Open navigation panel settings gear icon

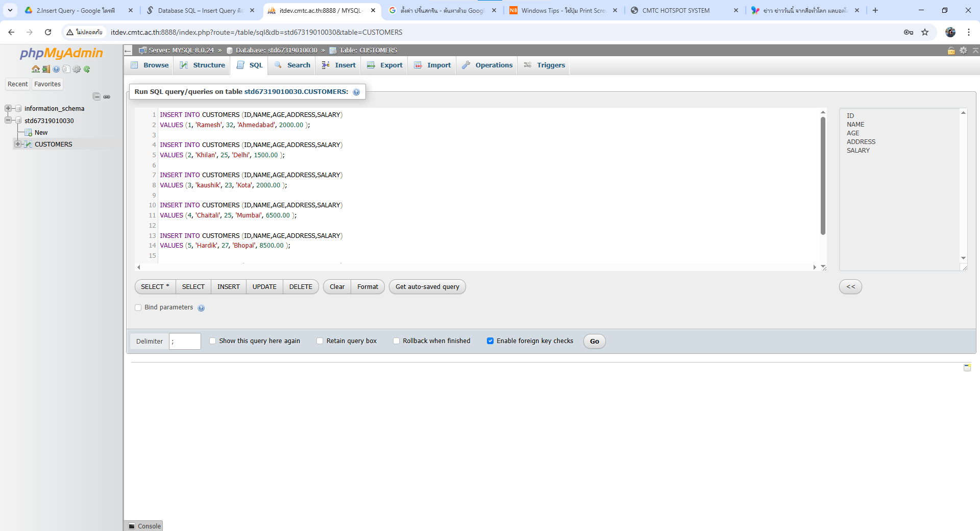pos(77,69)
